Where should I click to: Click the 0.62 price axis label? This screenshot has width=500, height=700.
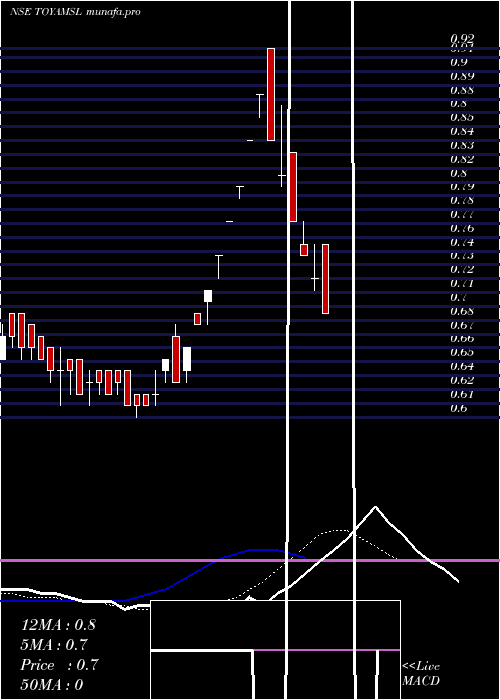point(462,380)
